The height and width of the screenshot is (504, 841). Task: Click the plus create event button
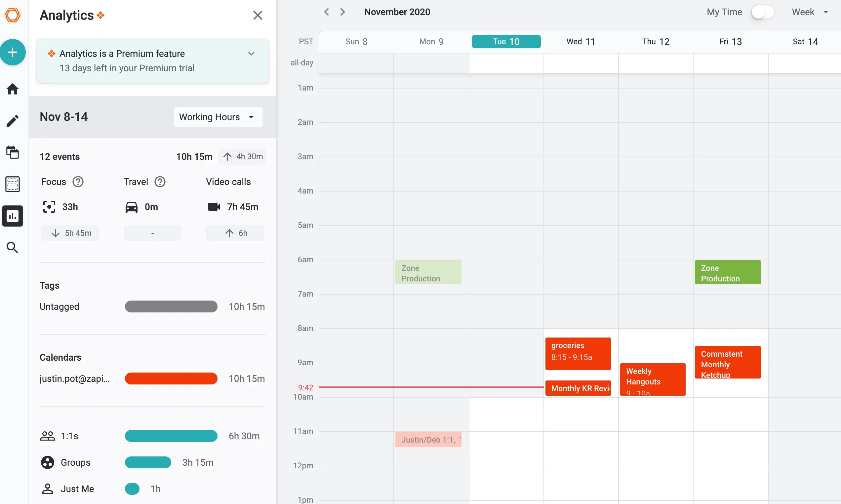click(x=13, y=52)
